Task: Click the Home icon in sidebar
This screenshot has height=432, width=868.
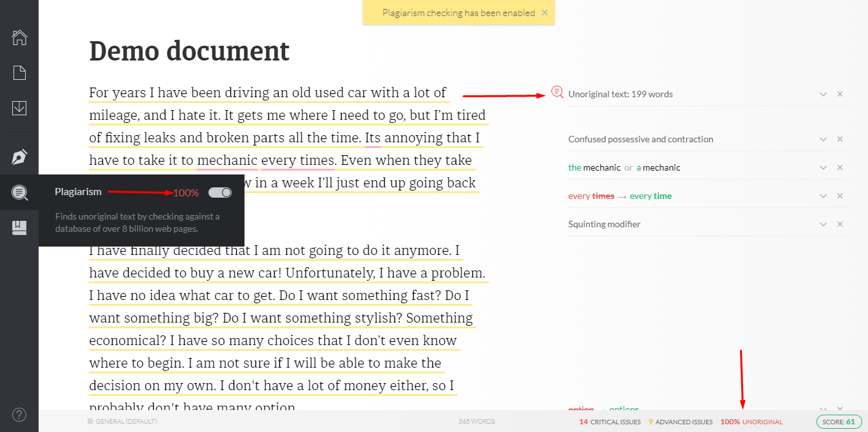Action: click(x=19, y=37)
